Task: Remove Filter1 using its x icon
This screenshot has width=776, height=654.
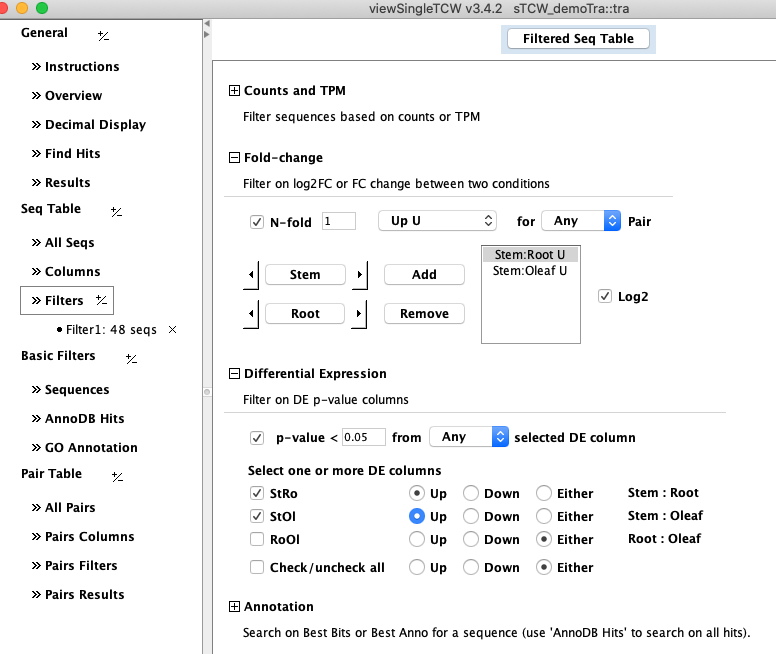Action: click(172, 330)
